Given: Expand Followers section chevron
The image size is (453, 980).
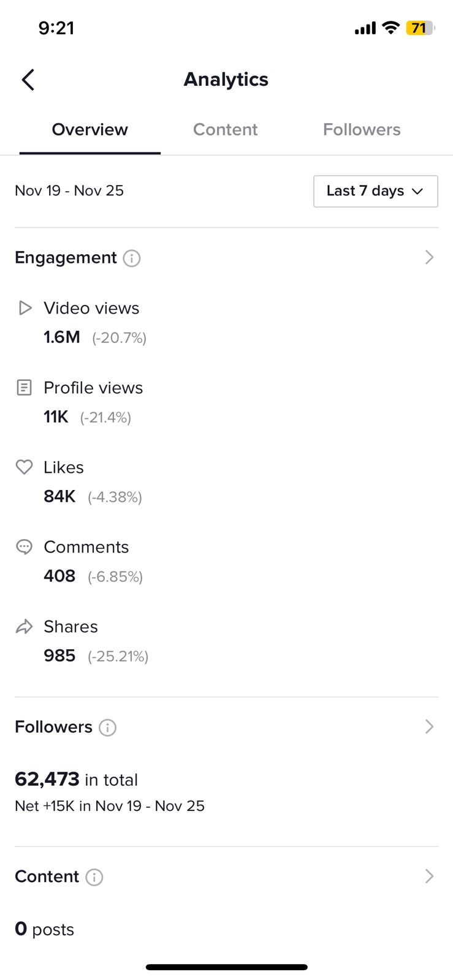Looking at the screenshot, I should point(429,726).
